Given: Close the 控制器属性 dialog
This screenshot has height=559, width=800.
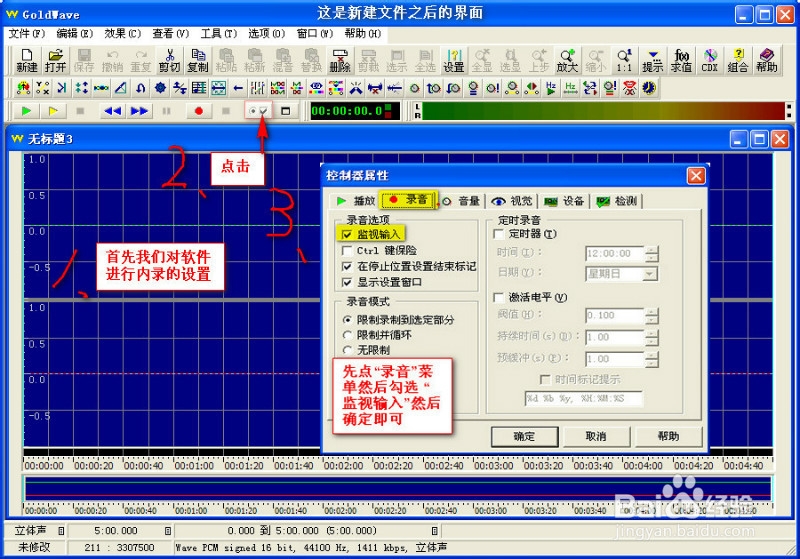Looking at the screenshot, I should tap(696, 176).
